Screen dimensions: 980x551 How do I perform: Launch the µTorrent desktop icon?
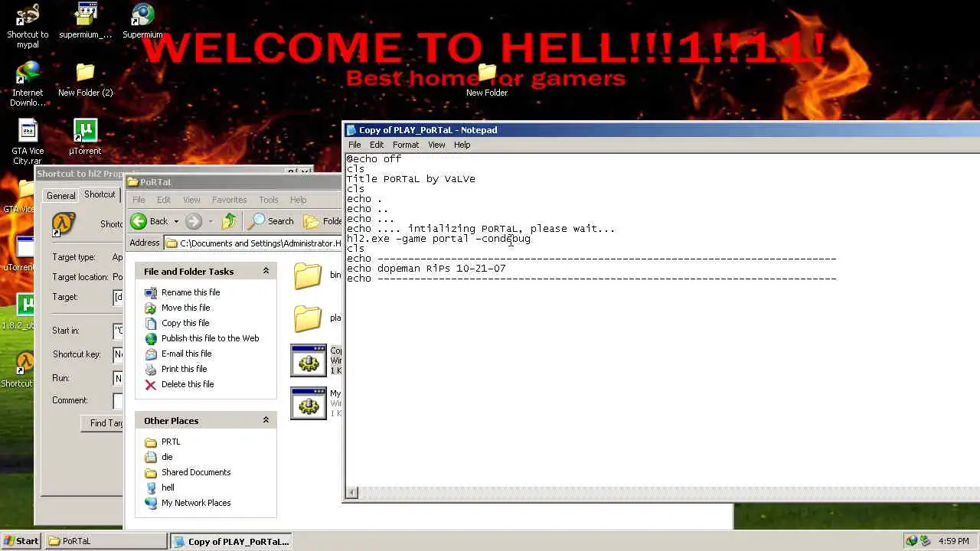85,131
